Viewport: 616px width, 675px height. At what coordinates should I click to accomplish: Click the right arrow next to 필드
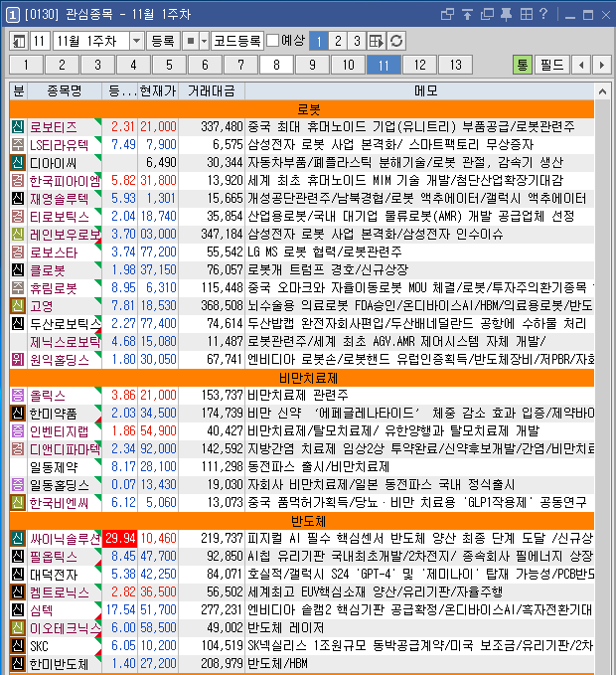(600, 65)
